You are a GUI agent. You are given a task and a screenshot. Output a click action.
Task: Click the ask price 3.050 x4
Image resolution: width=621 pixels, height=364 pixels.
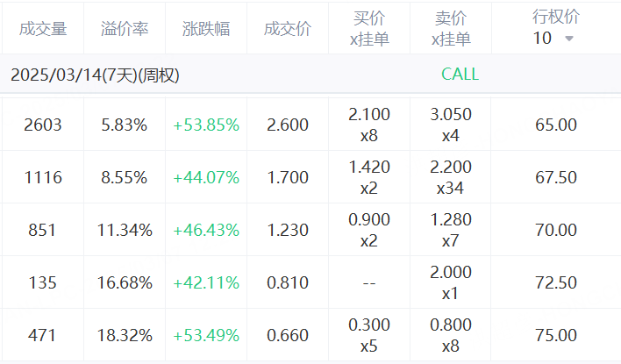point(451,125)
